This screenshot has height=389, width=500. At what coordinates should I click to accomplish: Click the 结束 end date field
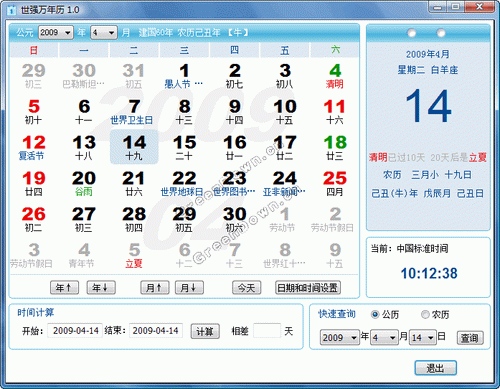pos(156,331)
